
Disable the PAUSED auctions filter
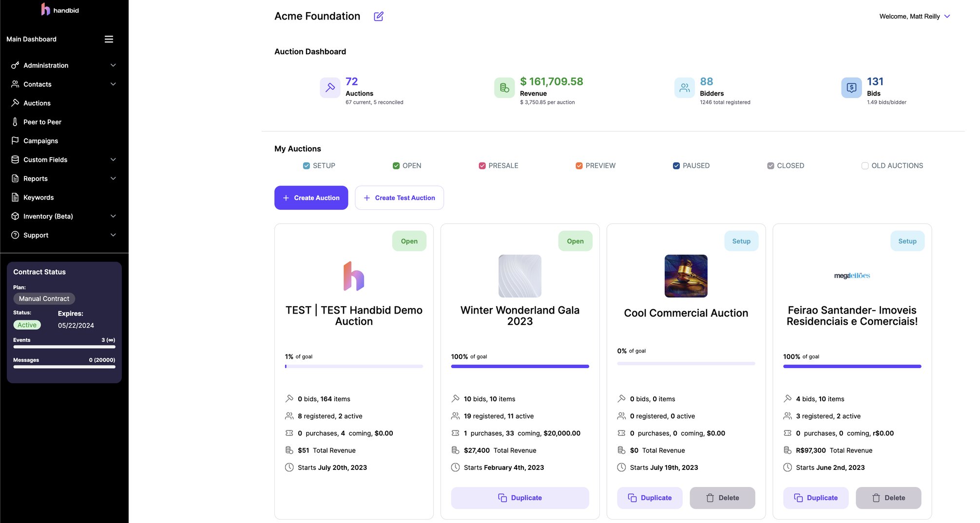tap(676, 166)
